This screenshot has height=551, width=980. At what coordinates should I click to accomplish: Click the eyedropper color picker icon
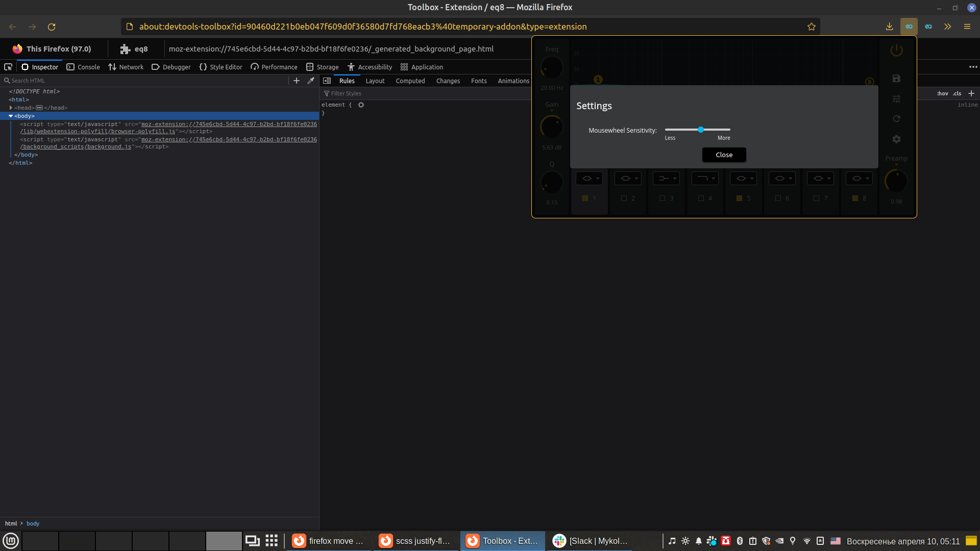(x=310, y=81)
